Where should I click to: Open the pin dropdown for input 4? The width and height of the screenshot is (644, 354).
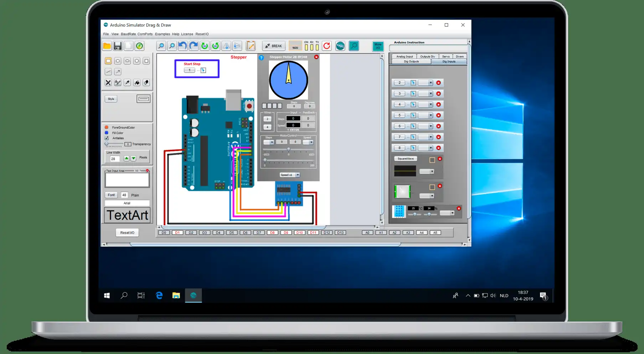click(x=426, y=104)
